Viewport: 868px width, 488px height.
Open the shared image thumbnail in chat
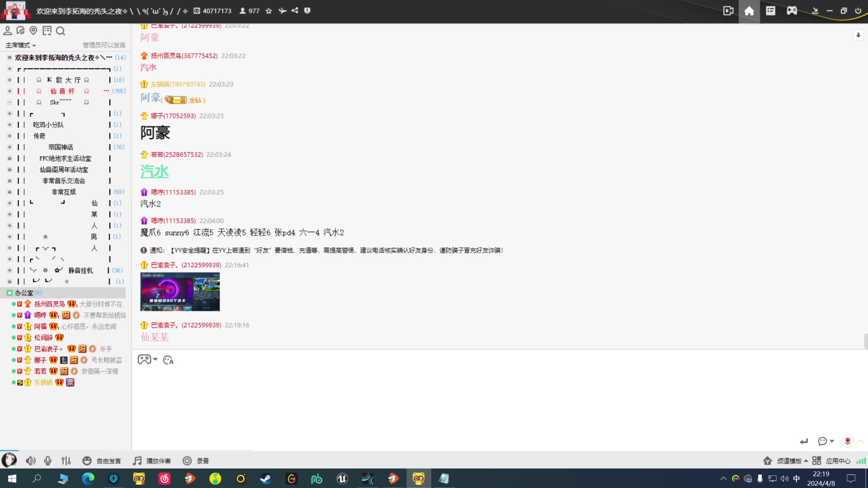pyautogui.click(x=180, y=292)
